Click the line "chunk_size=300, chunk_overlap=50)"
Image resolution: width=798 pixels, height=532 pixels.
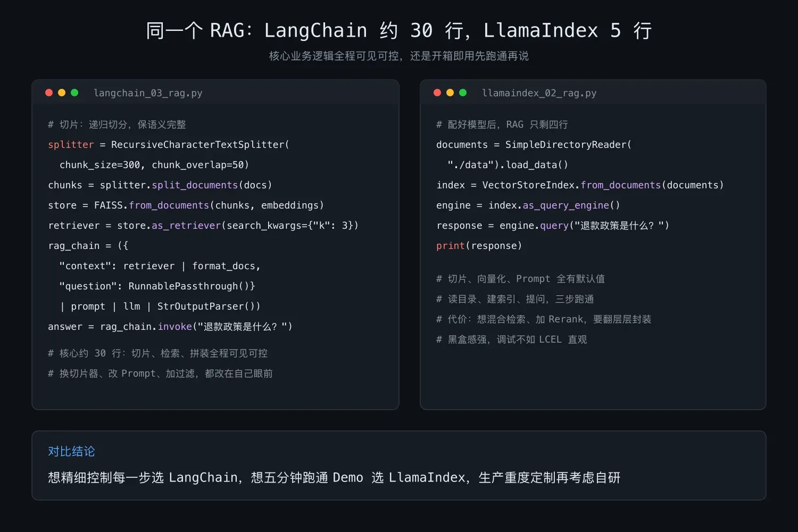point(154,165)
